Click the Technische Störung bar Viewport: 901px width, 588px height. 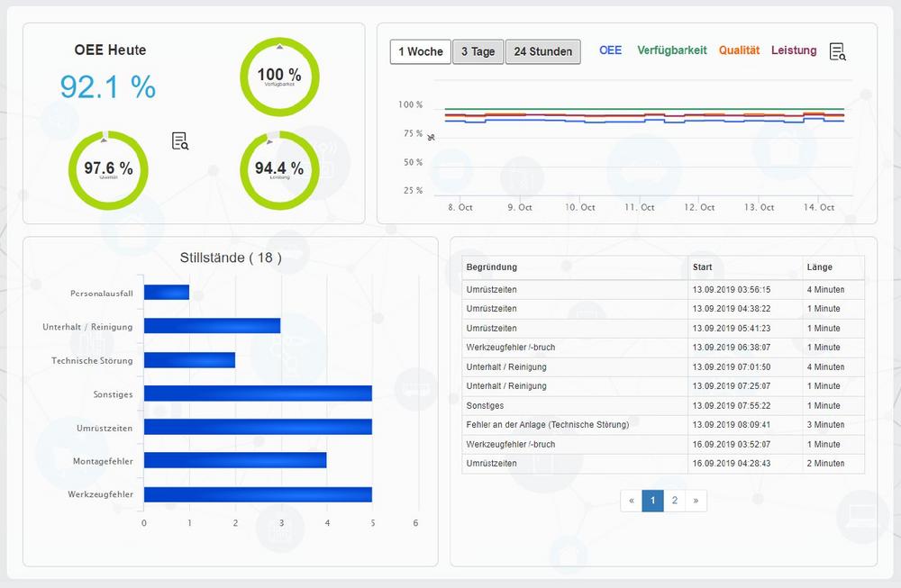pyautogui.click(x=189, y=360)
